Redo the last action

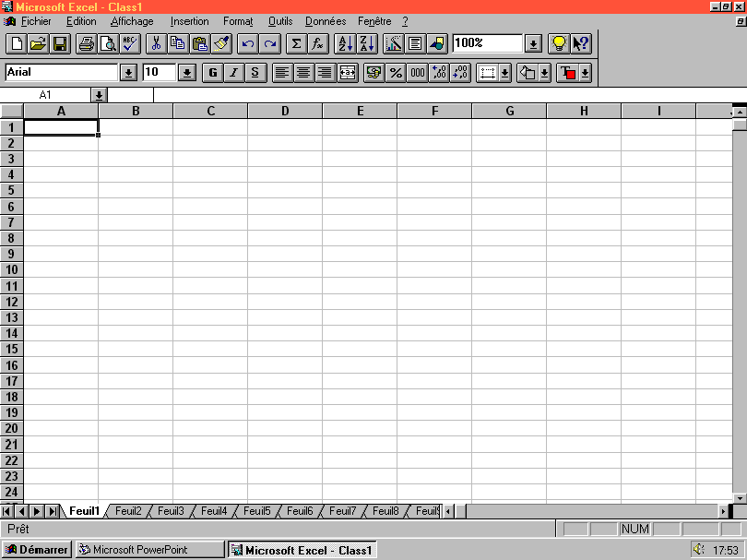pyautogui.click(x=269, y=44)
